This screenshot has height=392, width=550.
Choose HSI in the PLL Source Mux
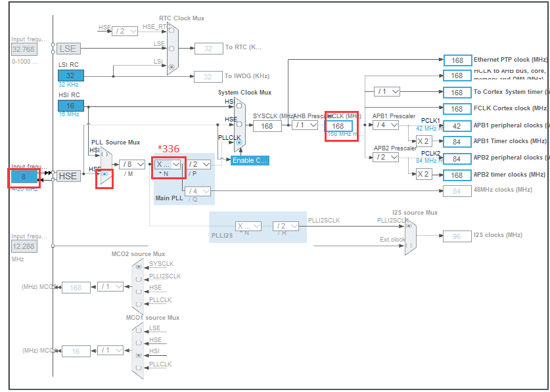pyautogui.click(x=104, y=154)
